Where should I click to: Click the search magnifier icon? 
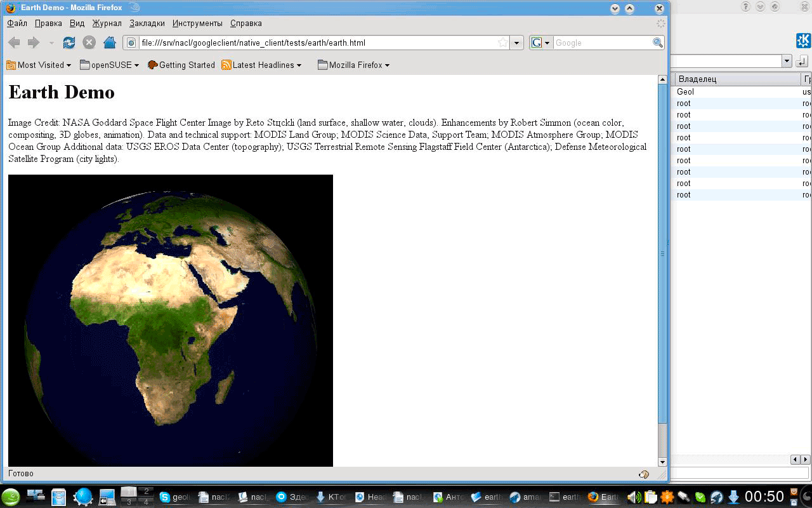(658, 43)
